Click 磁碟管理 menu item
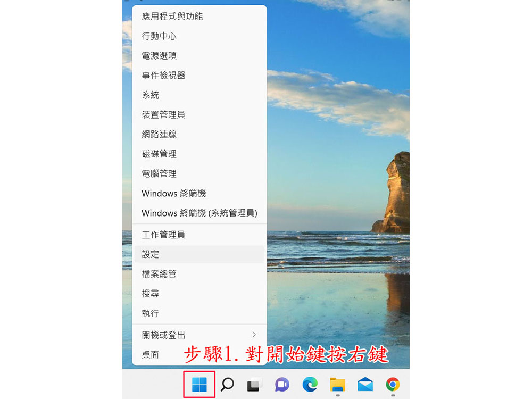Viewport: 532px width, 399px height. (x=159, y=154)
